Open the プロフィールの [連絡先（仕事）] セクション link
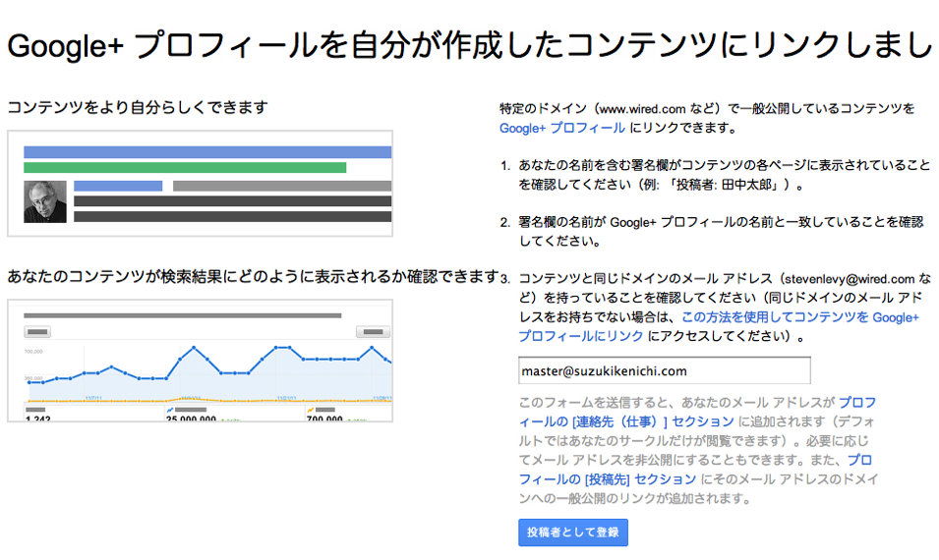This screenshot has width=939, height=560. coord(696,412)
